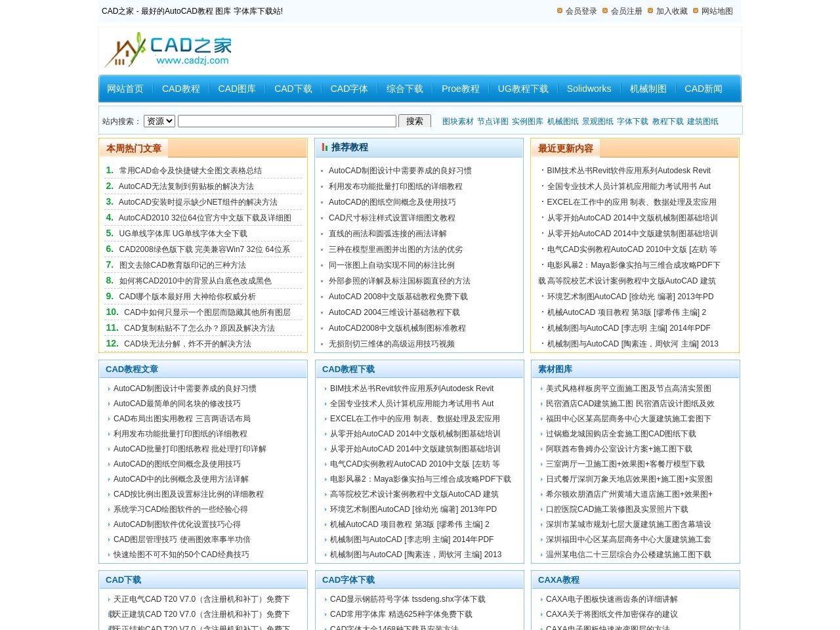
Task: Click 字体下载 quick link
Action: [x=633, y=121]
